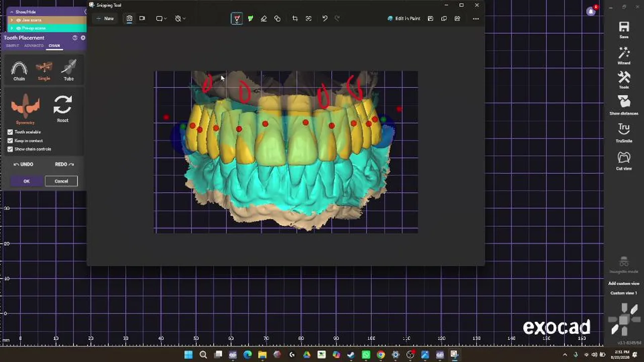Start a New snip
Viewport: 644px width, 362px height.
pyautogui.click(x=106, y=19)
